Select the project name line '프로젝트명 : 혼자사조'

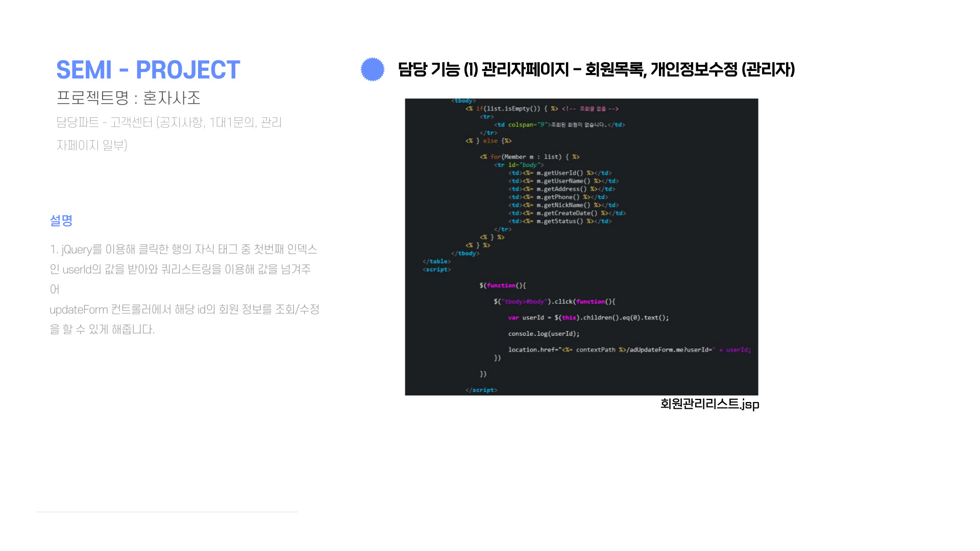tap(128, 98)
